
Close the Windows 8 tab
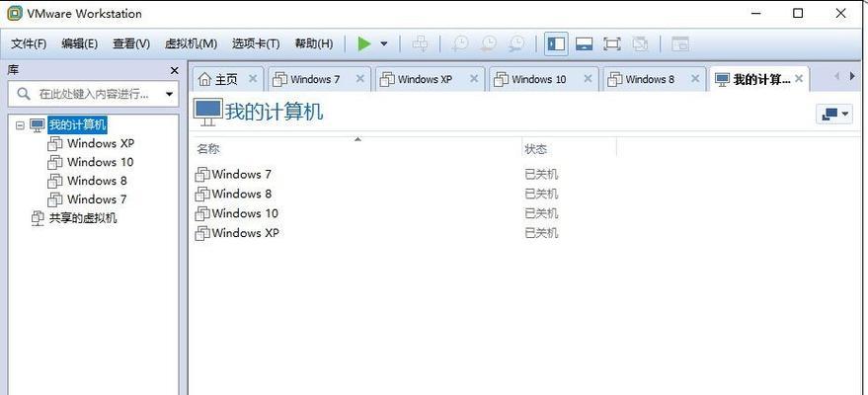tap(696, 79)
